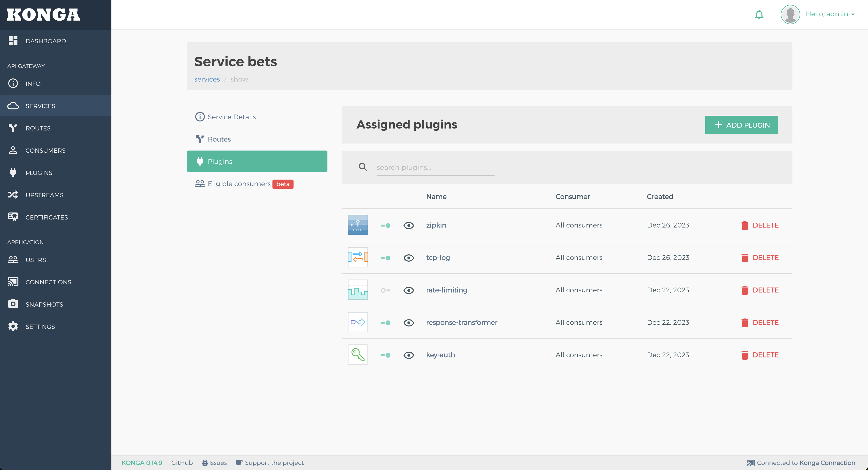Viewport: 868px width, 470px height.
Task: Expand the Hello, admin user dropdown
Action: click(830, 14)
